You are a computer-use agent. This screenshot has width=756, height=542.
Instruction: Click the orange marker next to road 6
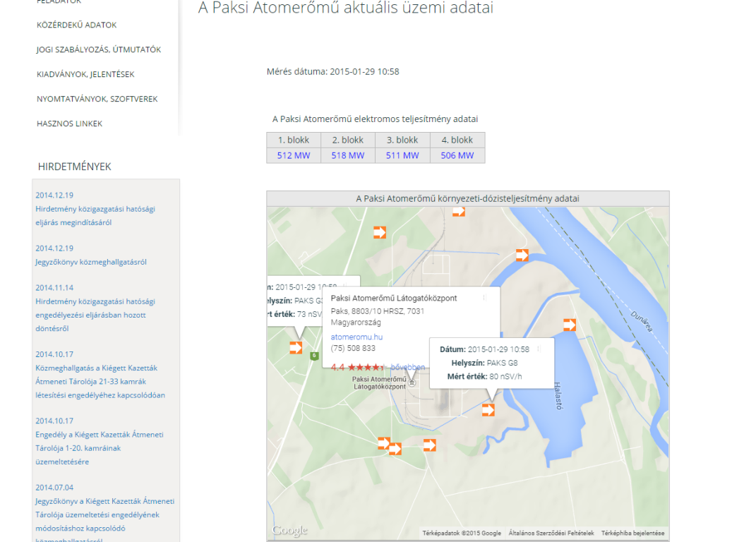[296, 347]
